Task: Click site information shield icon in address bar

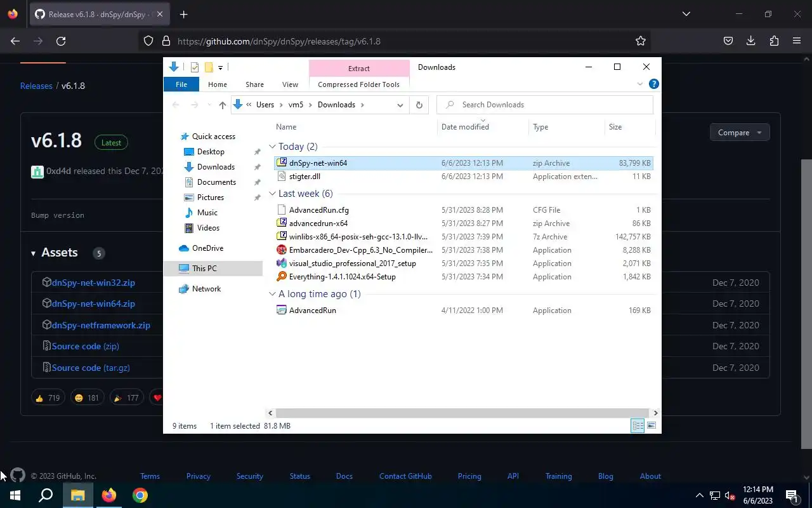Action: click(x=148, y=41)
